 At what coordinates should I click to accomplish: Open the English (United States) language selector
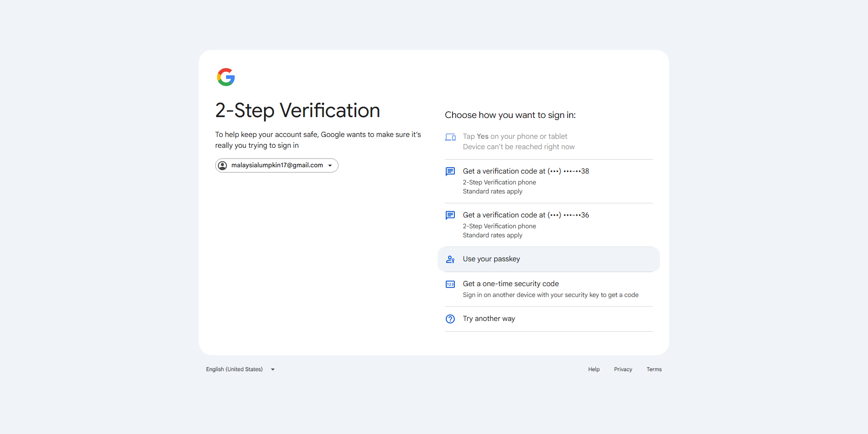point(241,369)
